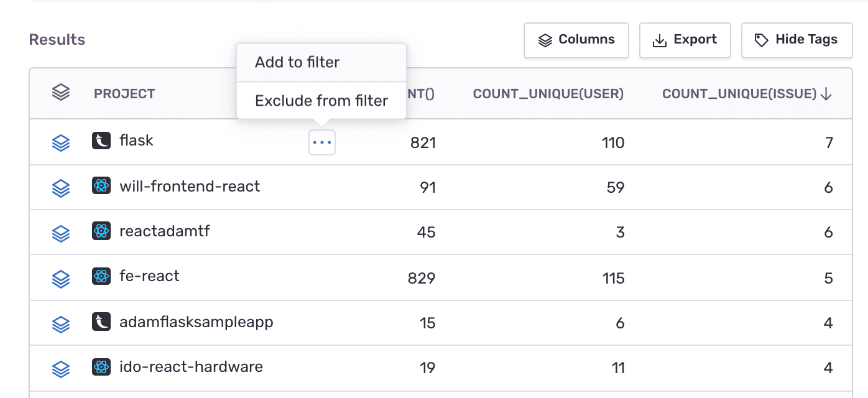Click the flask icon beside adamflasksampleapp
This screenshot has width=868, height=398.
click(101, 322)
